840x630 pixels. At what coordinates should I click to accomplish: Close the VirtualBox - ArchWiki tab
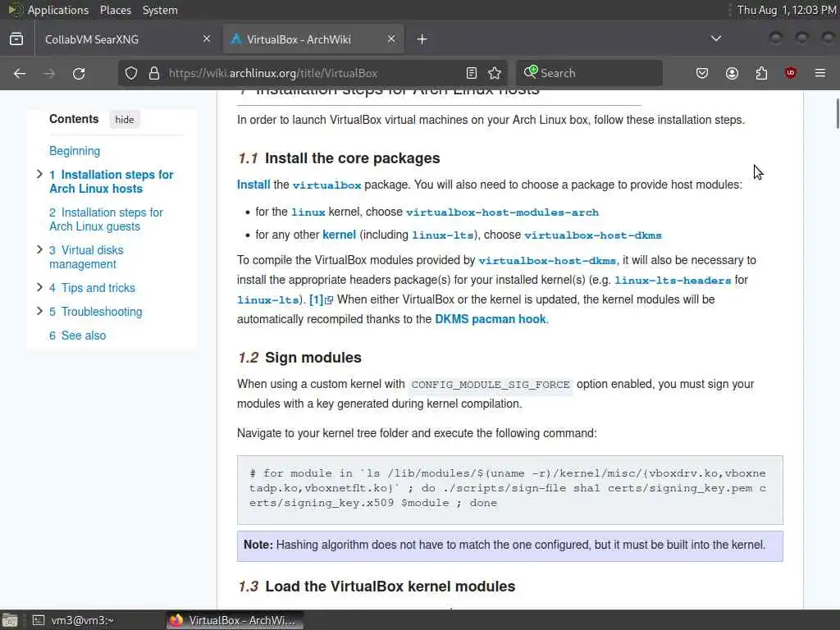[x=391, y=39]
